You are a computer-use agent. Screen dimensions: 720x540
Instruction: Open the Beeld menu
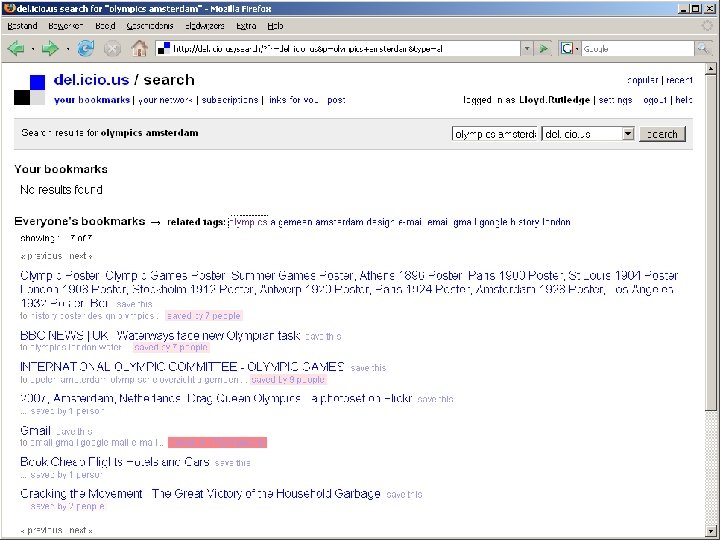coord(105,26)
